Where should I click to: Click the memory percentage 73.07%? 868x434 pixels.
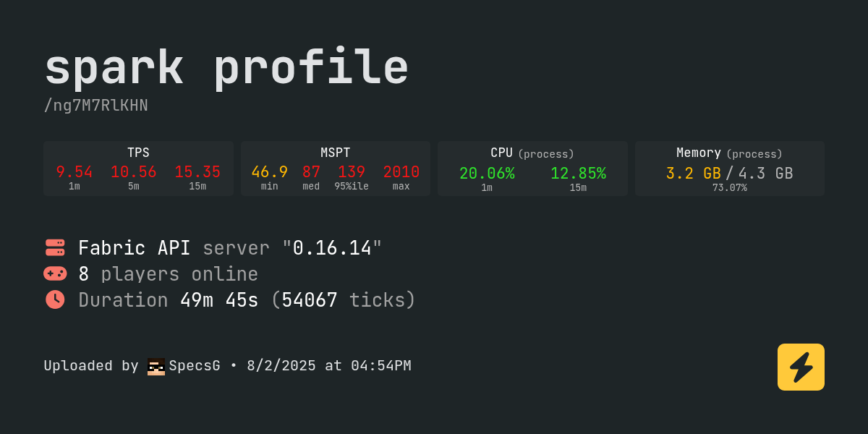[x=729, y=188]
